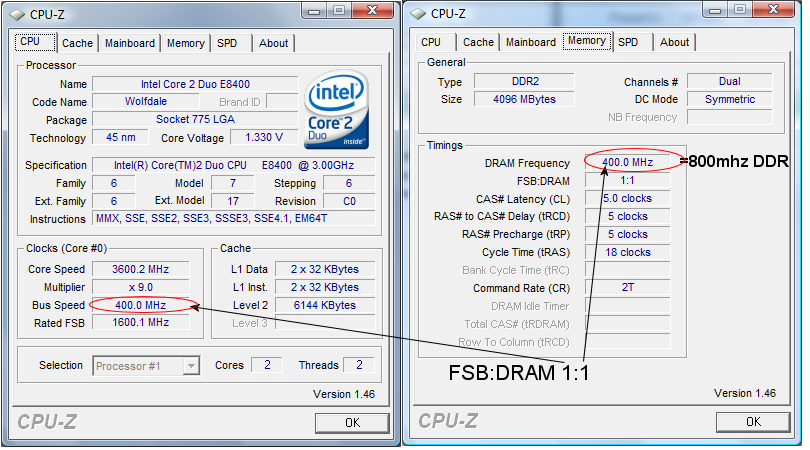Click the DC Mode value Symmetric
The height and width of the screenshot is (450, 810).
tap(729, 99)
